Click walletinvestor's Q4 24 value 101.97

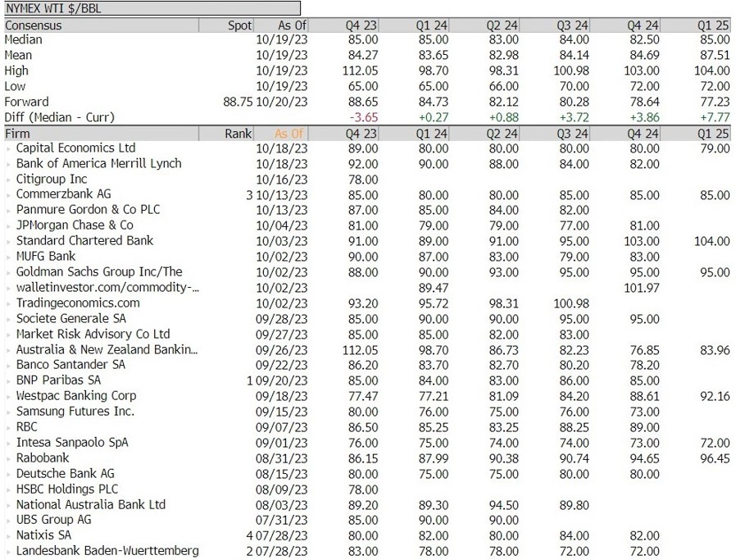pos(642,288)
